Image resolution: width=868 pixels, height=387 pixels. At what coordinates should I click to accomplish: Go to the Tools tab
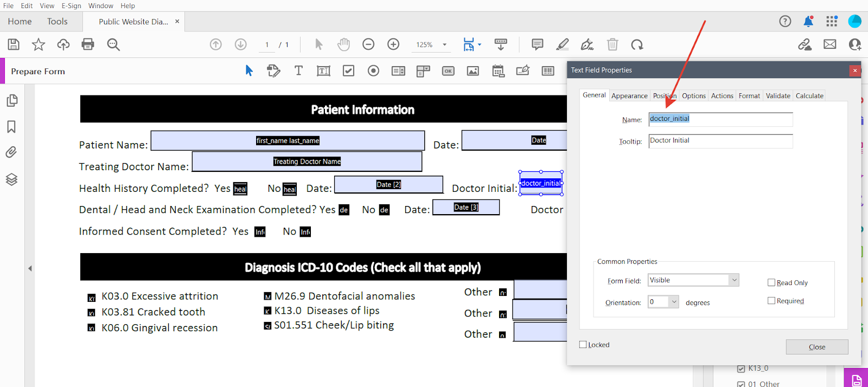point(58,22)
